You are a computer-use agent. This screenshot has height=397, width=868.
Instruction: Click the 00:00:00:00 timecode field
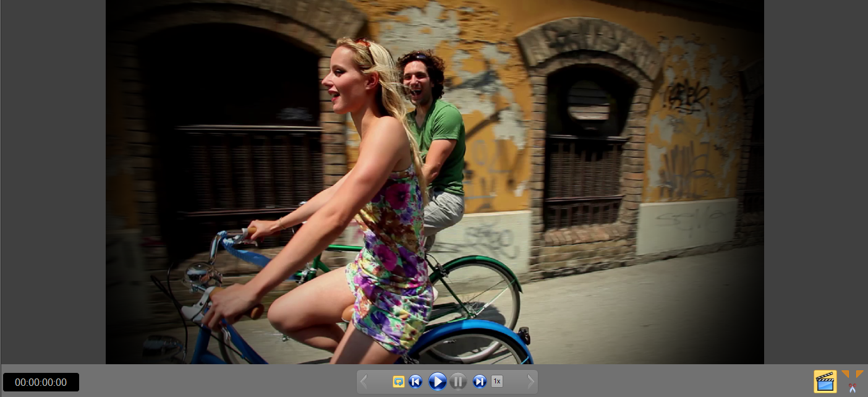(x=41, y=382)
